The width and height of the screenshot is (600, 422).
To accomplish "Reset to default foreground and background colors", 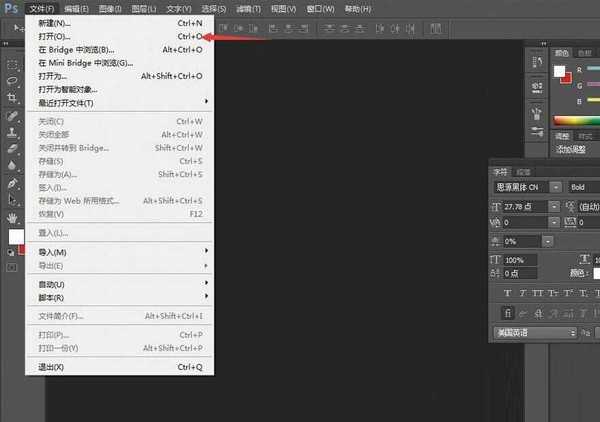I will click(10, 254).
